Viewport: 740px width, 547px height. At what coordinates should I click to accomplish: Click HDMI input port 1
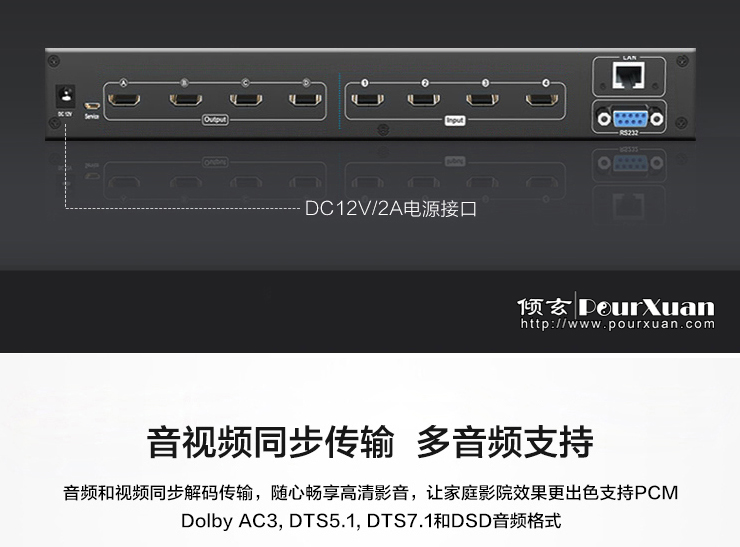[x=367, y=100]
